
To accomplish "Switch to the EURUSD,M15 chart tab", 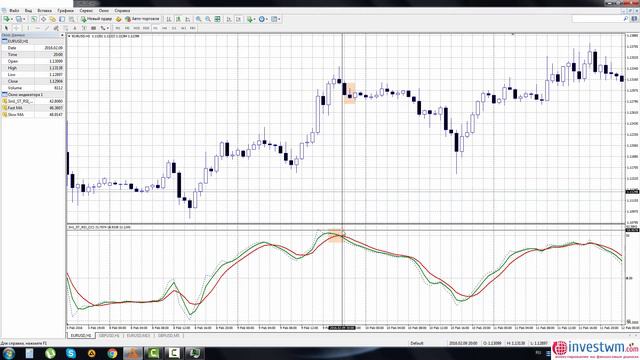I will coord(138,336).
